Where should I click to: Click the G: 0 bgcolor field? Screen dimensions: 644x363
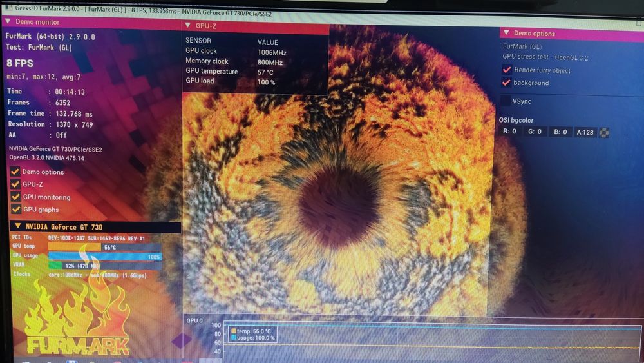(535, 132)
